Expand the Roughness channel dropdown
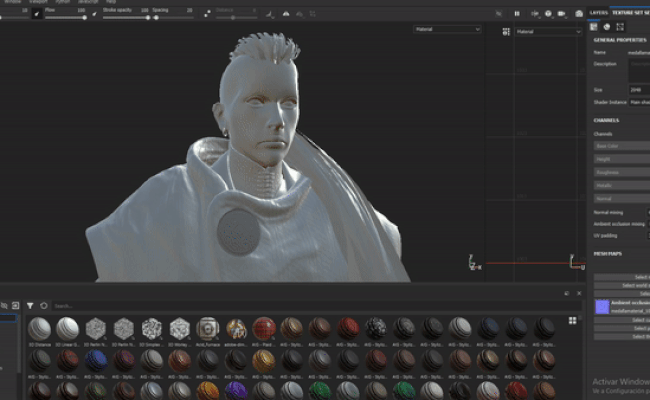Screen dimensions: 650x400 [622, 172]
